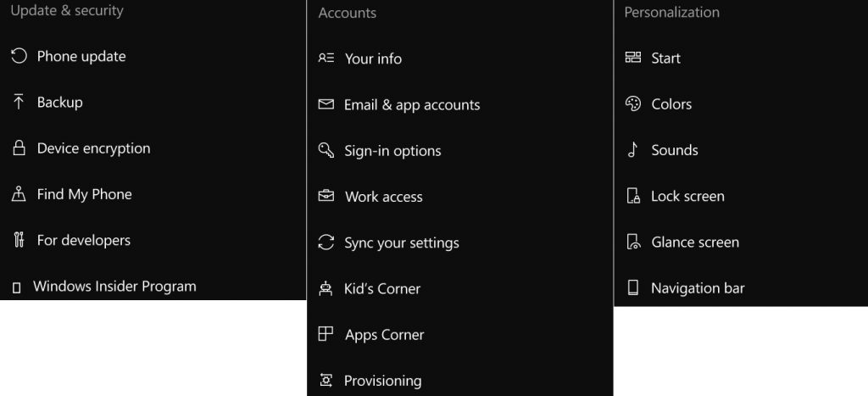Screen dimensions: 868x396
Task: Click the Sync your settings arrows icon
Action: tap(326, 243)
